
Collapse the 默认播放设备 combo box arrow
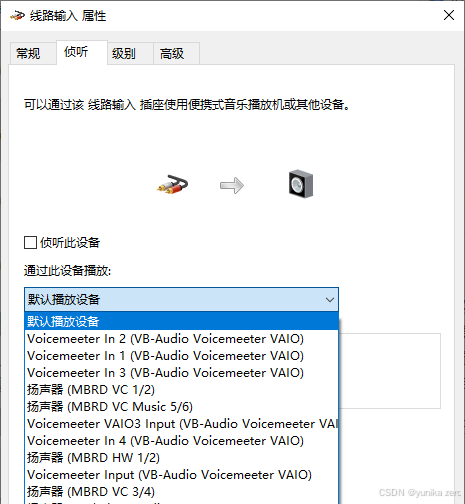[x=330, y=300]
